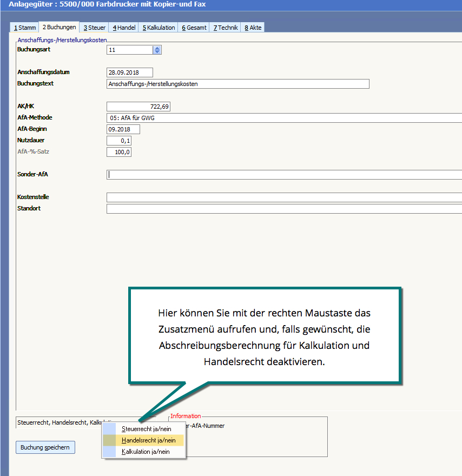Click the AfA-Beginn field
Image resolution: width=462 pixels, height=476 pixels.
123,129
